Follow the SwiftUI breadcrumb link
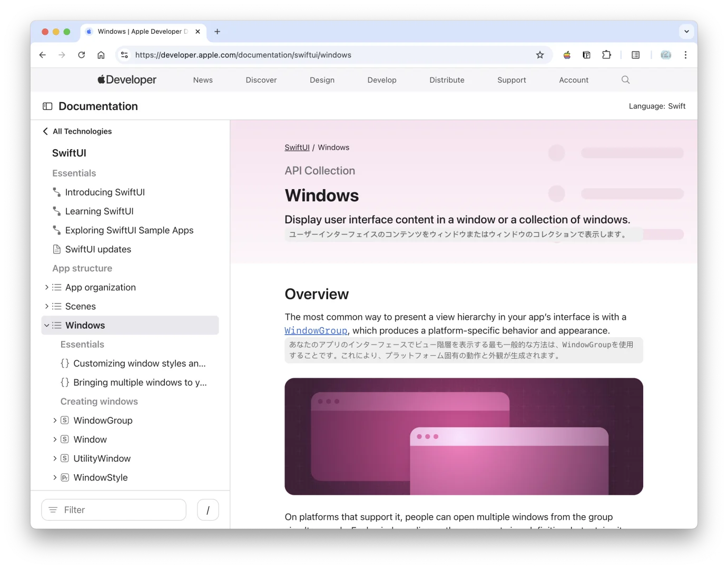This screenshot has width=728, height=569. point(297,148)
